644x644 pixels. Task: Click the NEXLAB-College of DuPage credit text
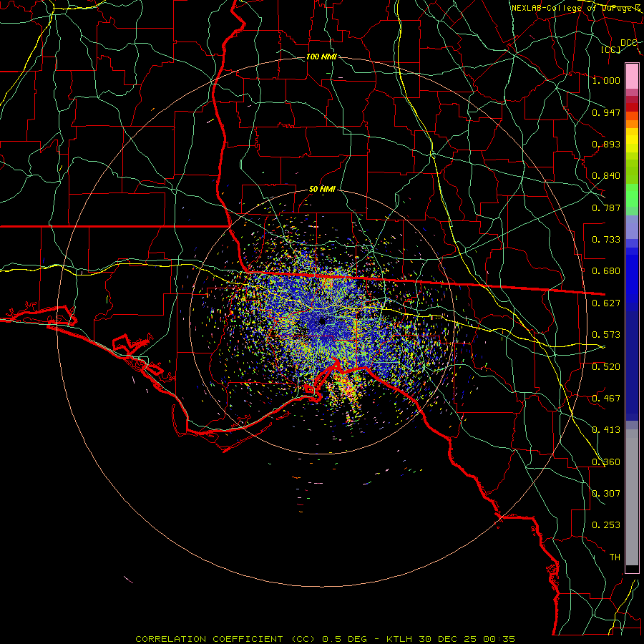[x=577, y=8]
